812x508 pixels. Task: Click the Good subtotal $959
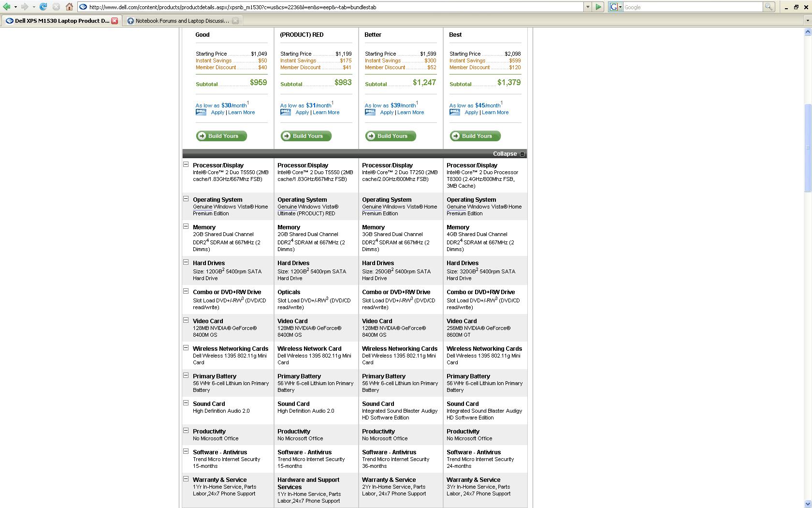pyautogui.click(x=259, y=82)
